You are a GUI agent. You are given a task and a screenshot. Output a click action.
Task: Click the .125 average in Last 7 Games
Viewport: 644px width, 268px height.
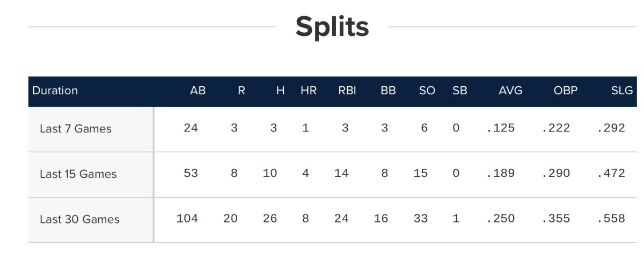pos(500,128)
